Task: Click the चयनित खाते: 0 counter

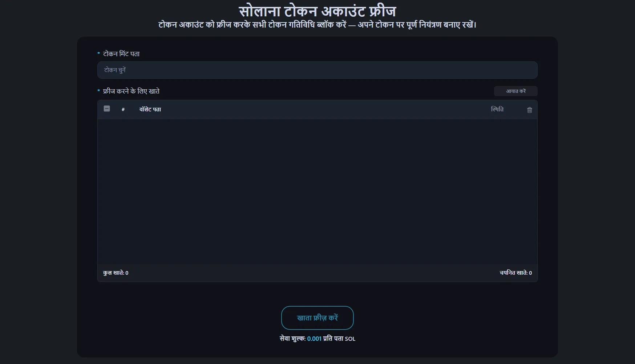Action: 515,273
